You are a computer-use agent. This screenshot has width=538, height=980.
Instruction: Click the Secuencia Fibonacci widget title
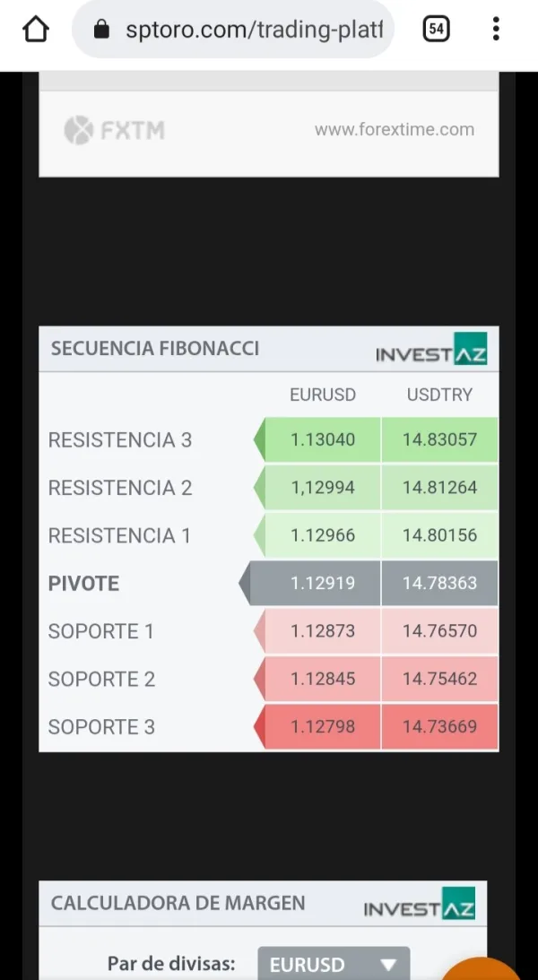point(155,349)
